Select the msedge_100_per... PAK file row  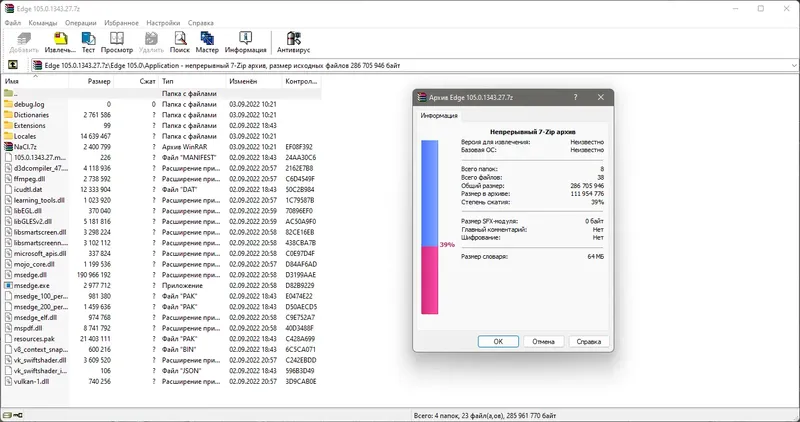[161, 296]
